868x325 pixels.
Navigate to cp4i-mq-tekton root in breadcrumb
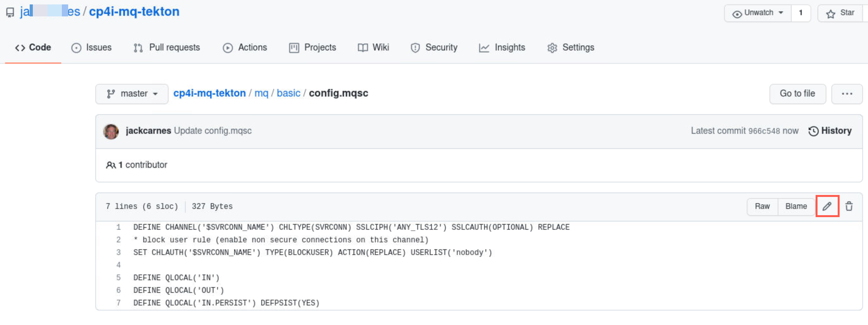click(209, 93)
